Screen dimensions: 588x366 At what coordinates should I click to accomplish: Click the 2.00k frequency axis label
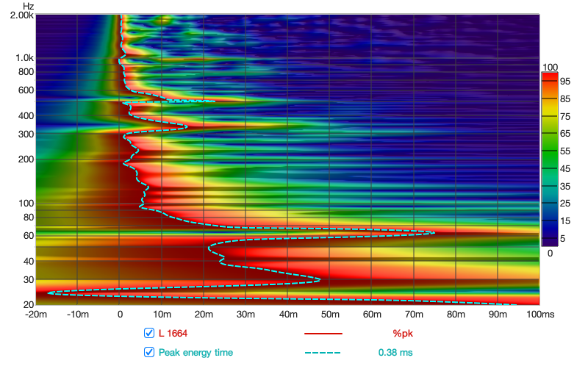point(21,15)
